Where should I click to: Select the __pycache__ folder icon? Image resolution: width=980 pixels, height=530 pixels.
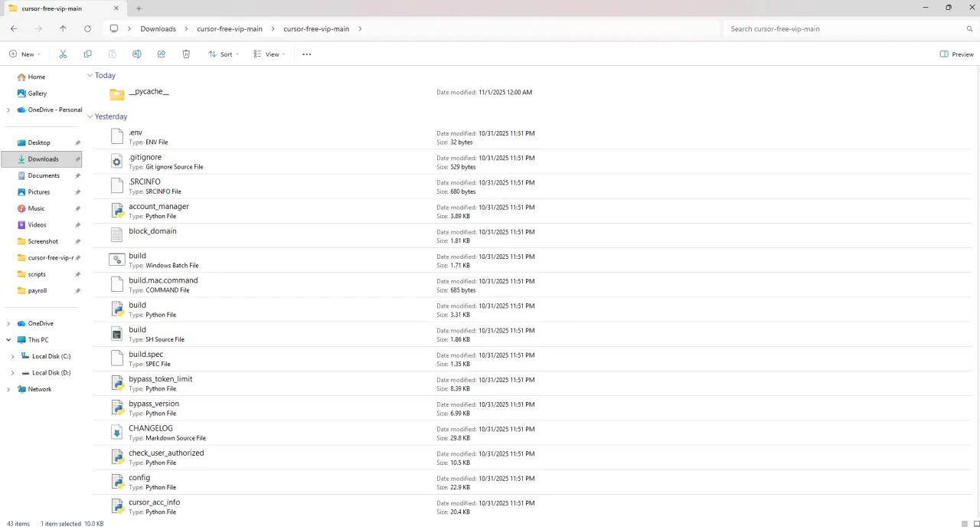pos(116,93)
